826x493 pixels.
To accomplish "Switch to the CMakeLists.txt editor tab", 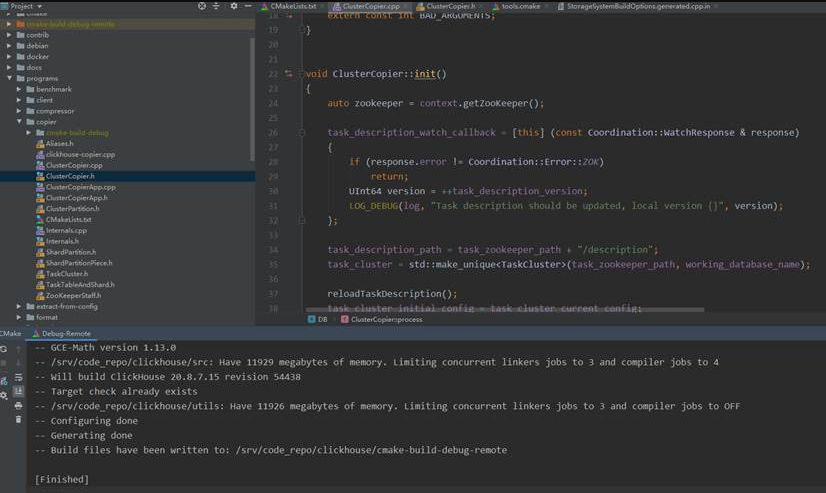I will point(292,6).
